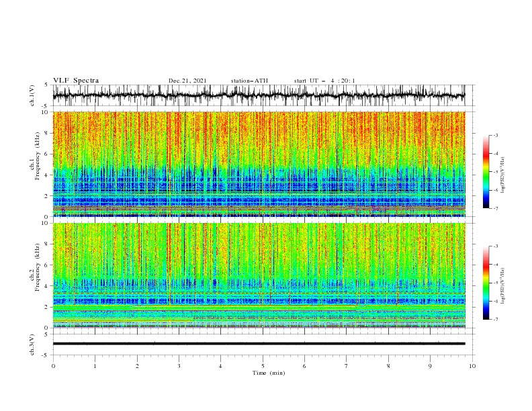532x411 pixels.
Task: Select the "start UT = 4 :20: 1" text
Action: (324, 81)
